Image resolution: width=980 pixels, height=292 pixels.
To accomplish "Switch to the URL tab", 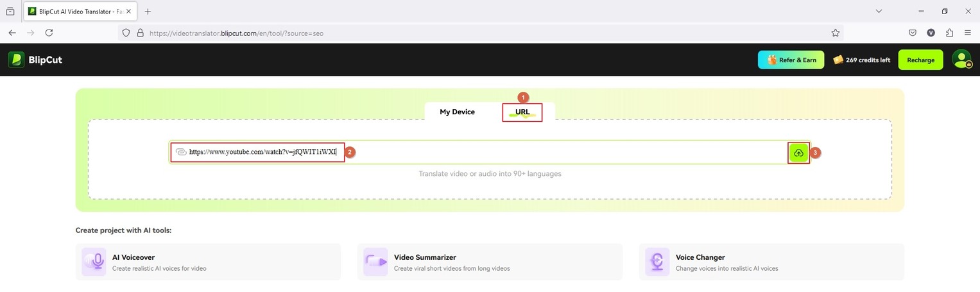I will click(x=522, y=112).
